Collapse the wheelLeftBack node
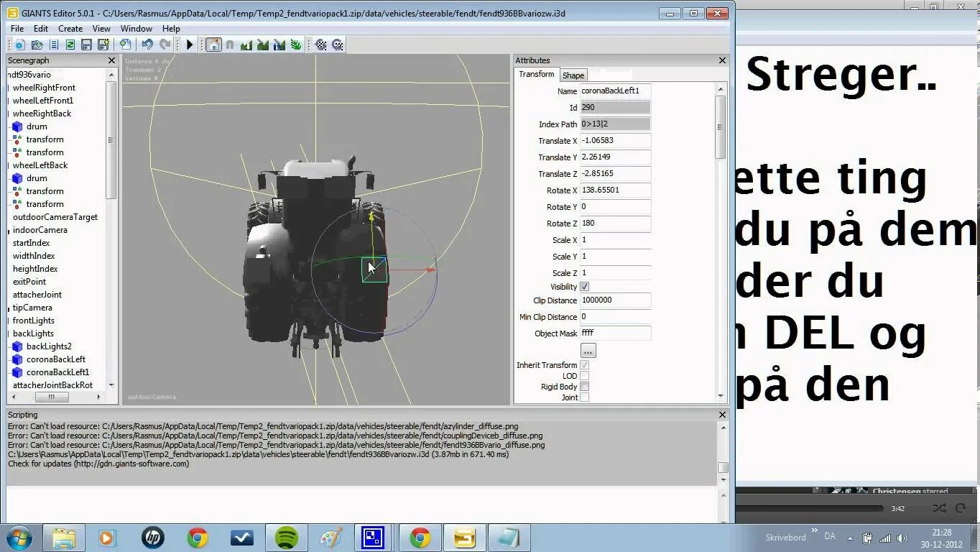980x552 pixels. tap(9, 165)
